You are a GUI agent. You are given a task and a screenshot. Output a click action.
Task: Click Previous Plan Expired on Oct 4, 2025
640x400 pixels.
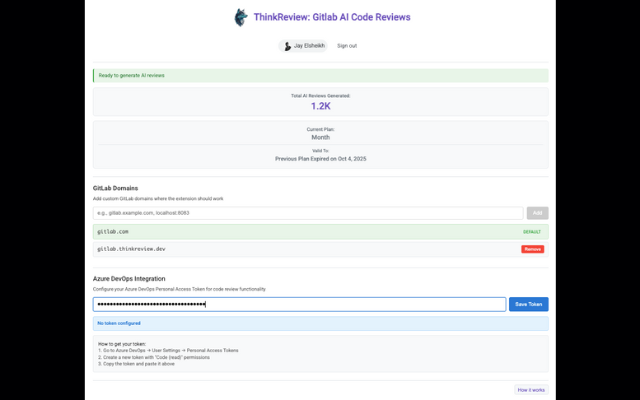[320, 159]
